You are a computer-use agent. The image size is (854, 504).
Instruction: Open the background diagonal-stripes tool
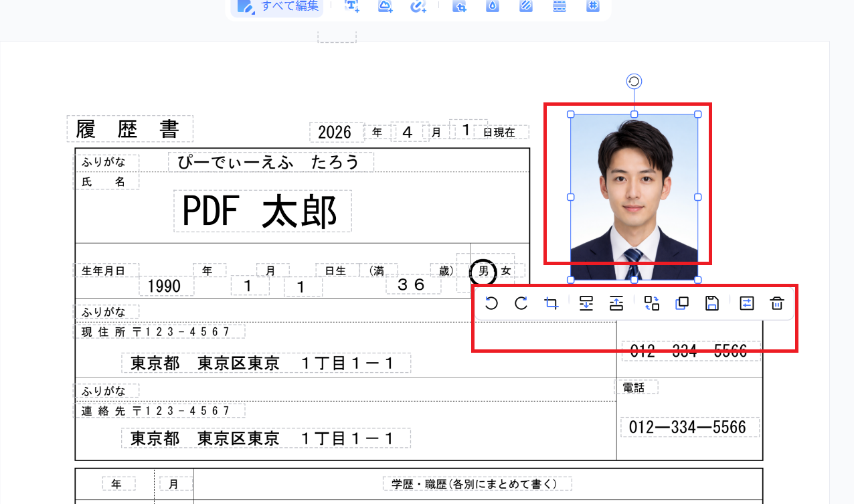tap(526, 6)
